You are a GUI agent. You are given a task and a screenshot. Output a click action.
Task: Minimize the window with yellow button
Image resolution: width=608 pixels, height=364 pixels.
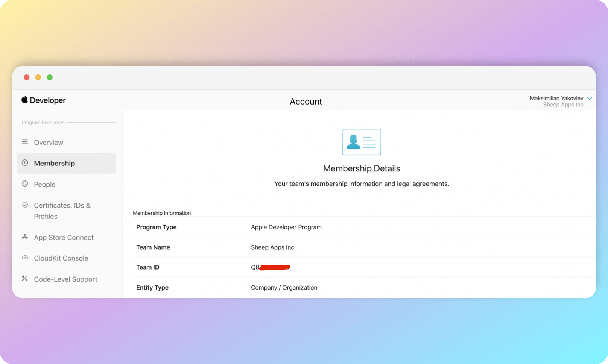point(38,77)
